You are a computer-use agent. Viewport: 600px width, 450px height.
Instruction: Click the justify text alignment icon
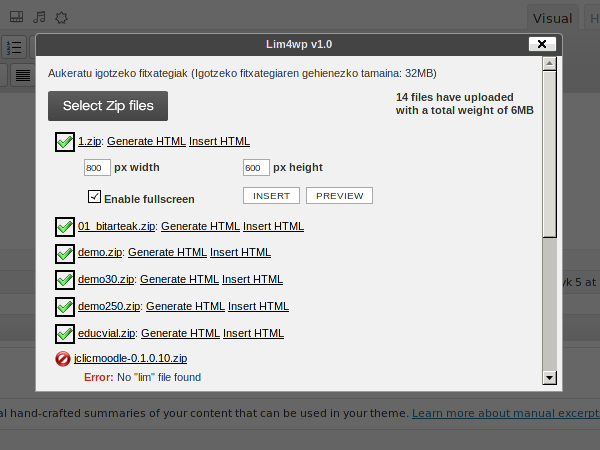tap(23, 75)
